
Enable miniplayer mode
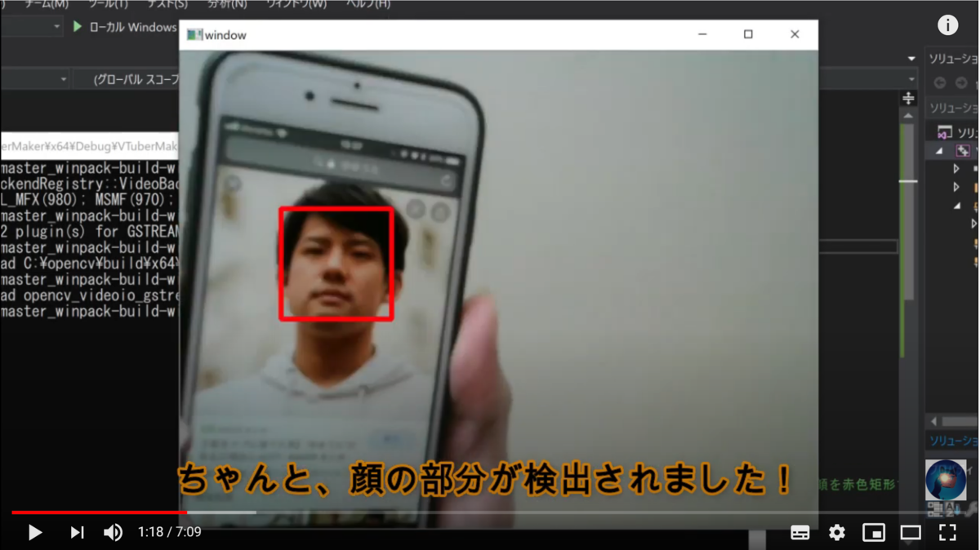point(874,533)
